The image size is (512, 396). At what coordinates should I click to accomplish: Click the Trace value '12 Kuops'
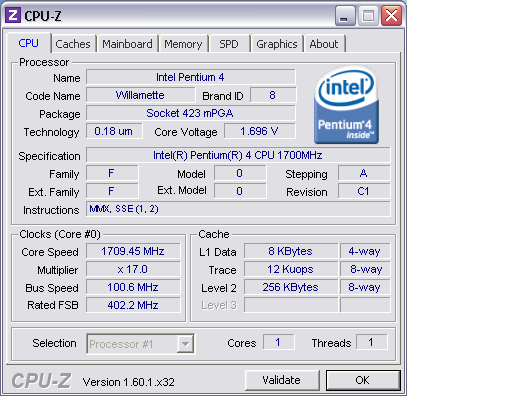pyautogui.click(x=291, y=269)
